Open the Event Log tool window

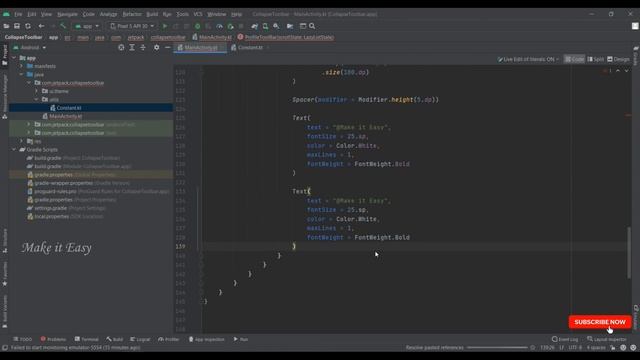click(565, 339)
